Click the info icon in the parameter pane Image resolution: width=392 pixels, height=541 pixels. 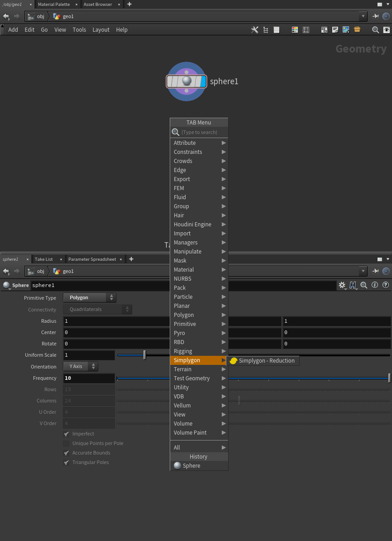click(374, 285)
